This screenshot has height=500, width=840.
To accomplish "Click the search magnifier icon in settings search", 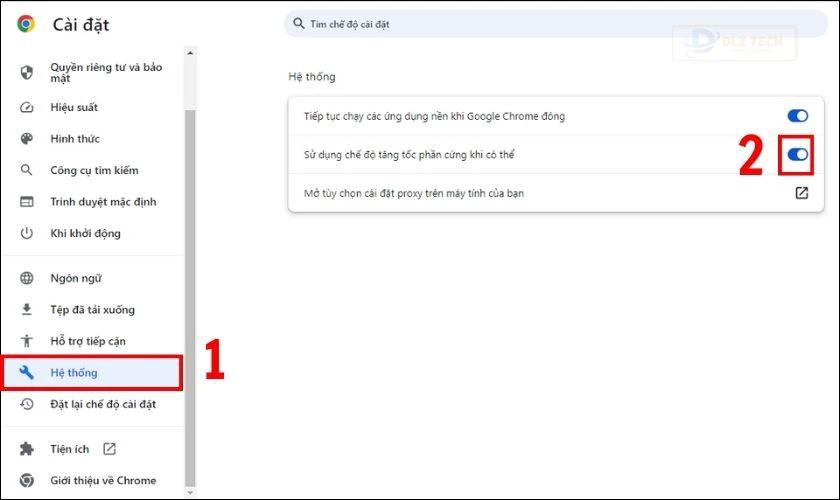I will click(x=299, y=24).
